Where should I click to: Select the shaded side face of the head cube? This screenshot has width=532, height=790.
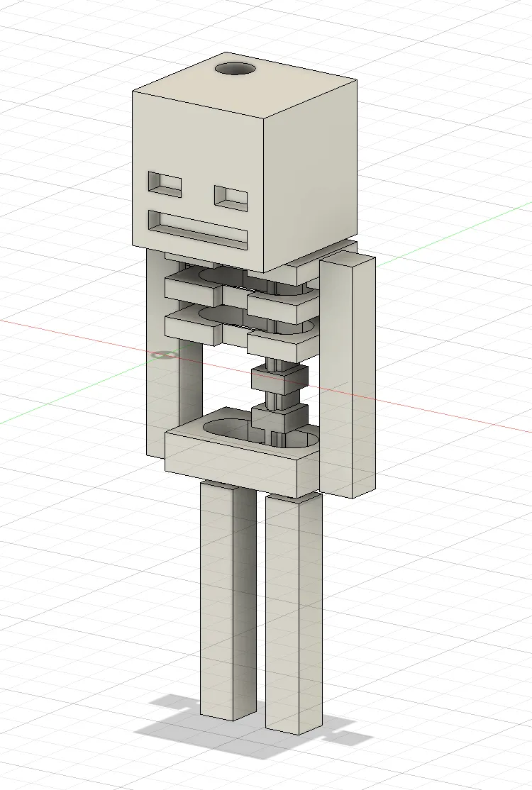pyautogui.click(x=311, y=177)
